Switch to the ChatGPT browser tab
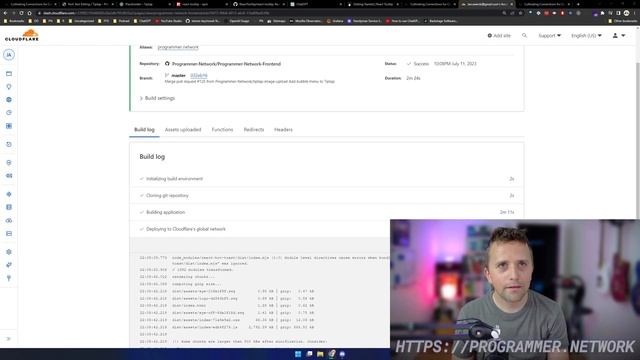 pyautogui.click(x=316, y=4)
